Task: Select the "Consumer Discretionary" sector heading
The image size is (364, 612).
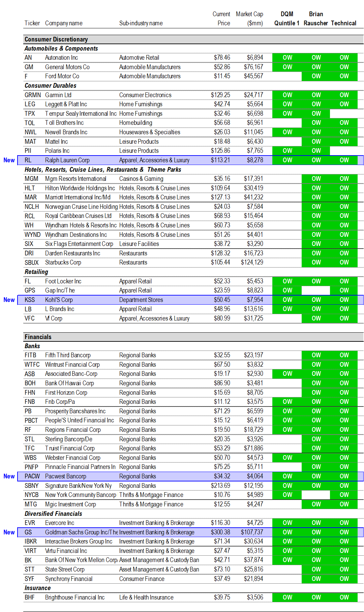Action: coord(56,39)
